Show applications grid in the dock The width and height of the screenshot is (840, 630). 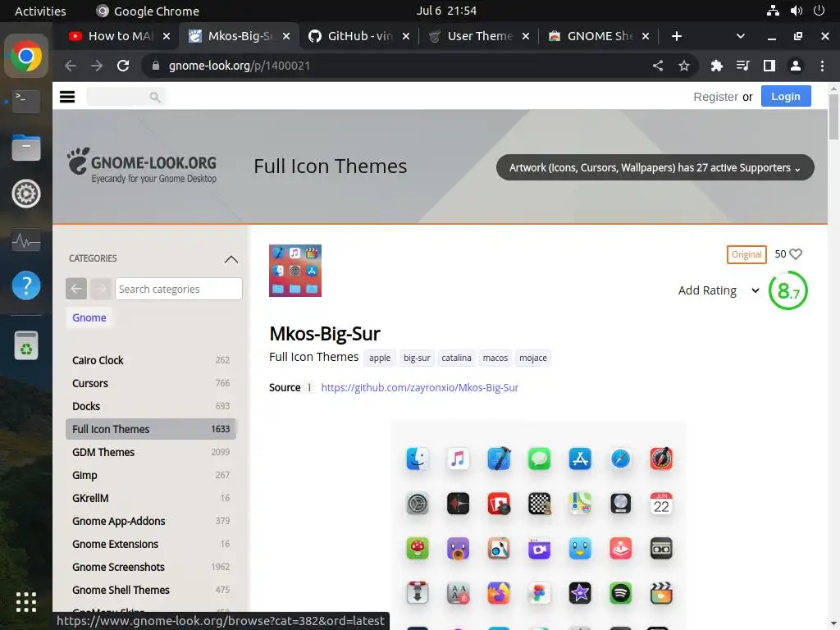pos(25,602)
